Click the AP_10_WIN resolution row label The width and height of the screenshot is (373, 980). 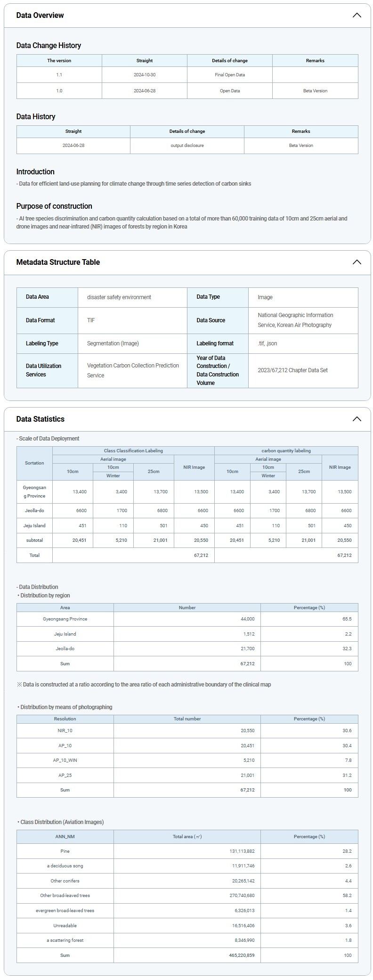point(65,760)
